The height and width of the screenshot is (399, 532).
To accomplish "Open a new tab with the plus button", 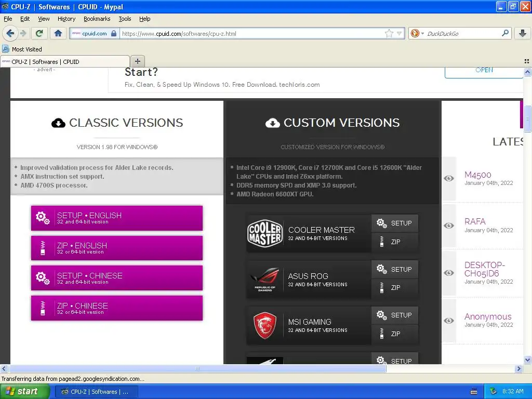I will point(137,61).
